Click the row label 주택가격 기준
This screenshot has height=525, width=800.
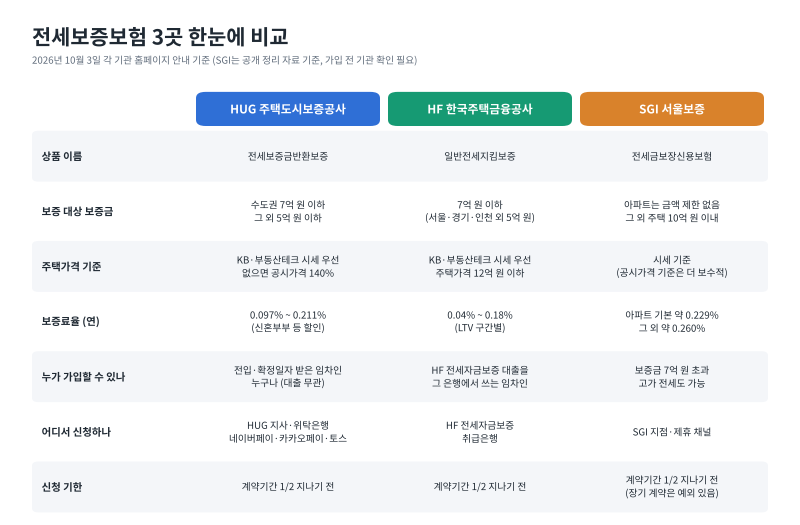point(71,266)
